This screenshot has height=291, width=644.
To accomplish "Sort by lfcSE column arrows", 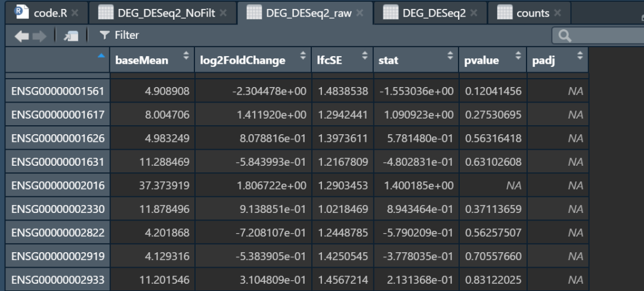I will 365,56.
